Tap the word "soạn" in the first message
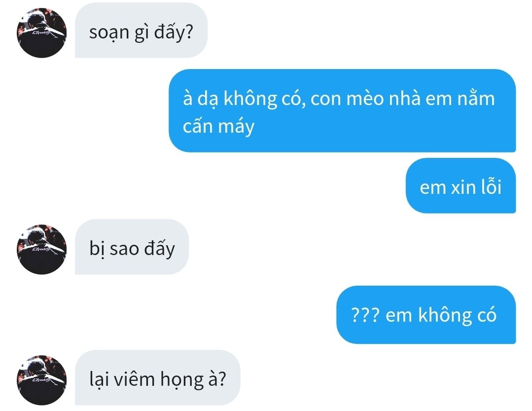532x411 pixels. pyautogui.click(x=109, y=33)
